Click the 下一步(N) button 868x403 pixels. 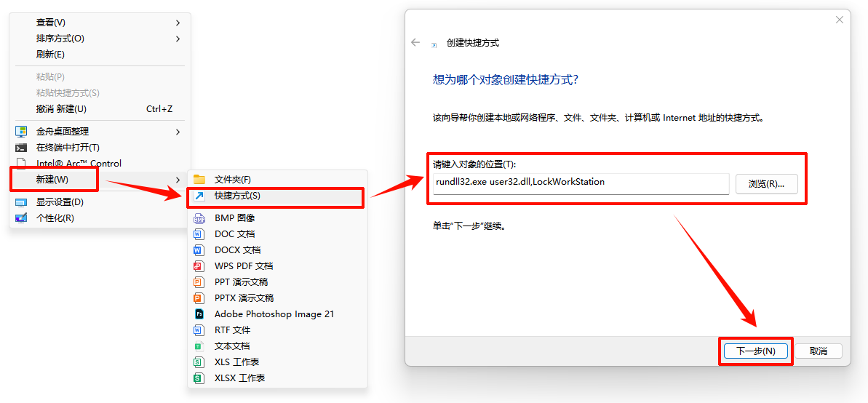pyautogui.click(x=756, y=351)
